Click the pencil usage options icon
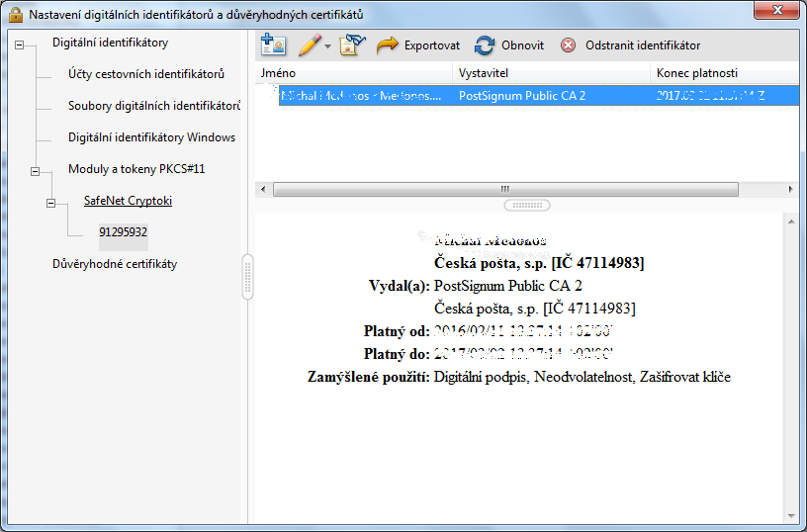 pos(310,45)
